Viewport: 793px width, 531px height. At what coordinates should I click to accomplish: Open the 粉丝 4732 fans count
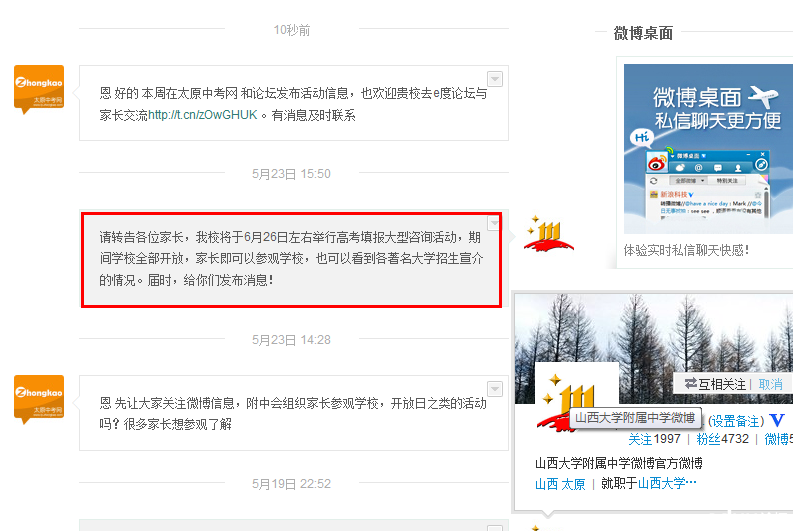[722, 439]
